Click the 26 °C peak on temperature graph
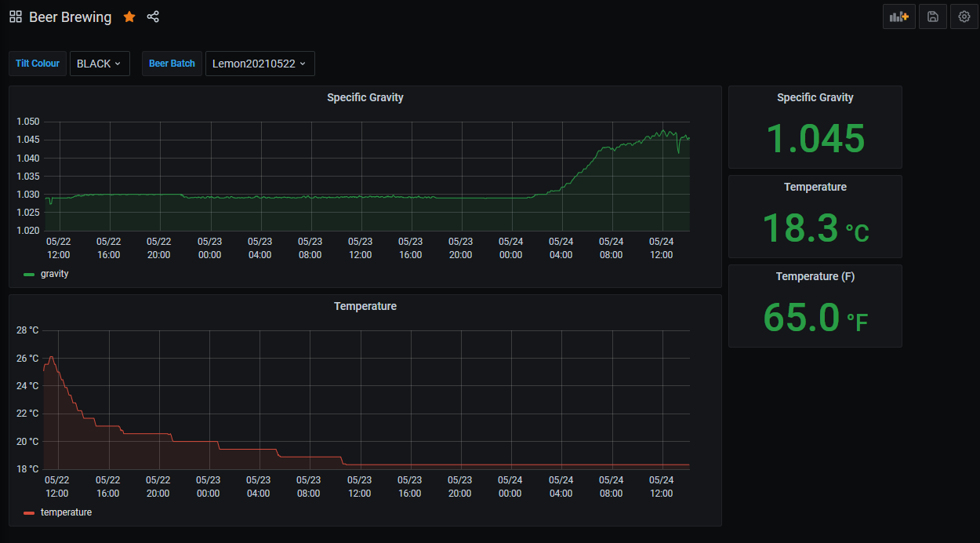The width and height of the screenshot is (980, 543). pos(52,357)
